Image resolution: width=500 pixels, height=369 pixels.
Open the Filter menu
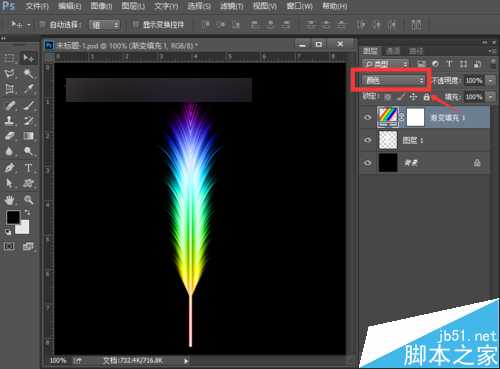232,6
